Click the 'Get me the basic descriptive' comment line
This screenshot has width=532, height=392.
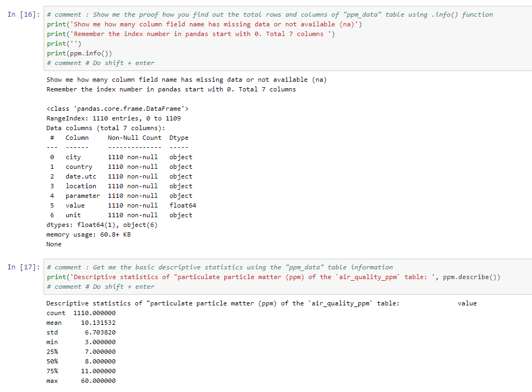click(219, 267)
